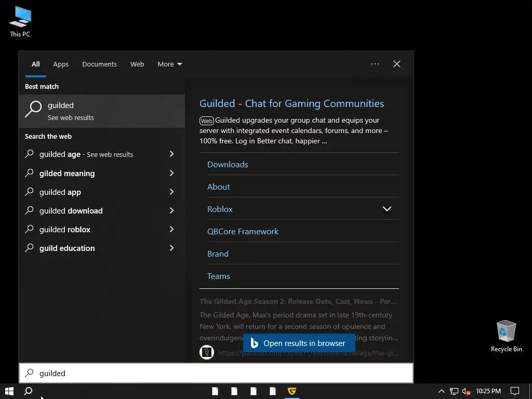532x399 pixels.
Task: Expand arrow for gilded meaning suggestion
Action: click(x=171, y=173)
